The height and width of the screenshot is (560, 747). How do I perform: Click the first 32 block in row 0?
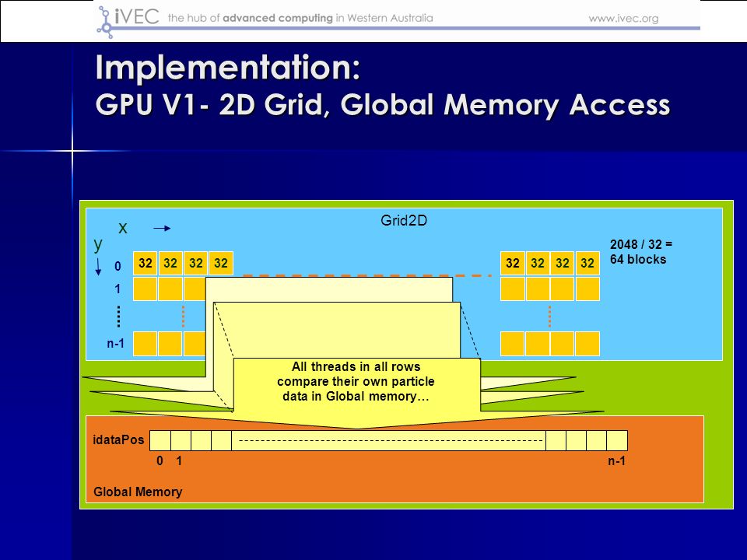tap(146, 264)
